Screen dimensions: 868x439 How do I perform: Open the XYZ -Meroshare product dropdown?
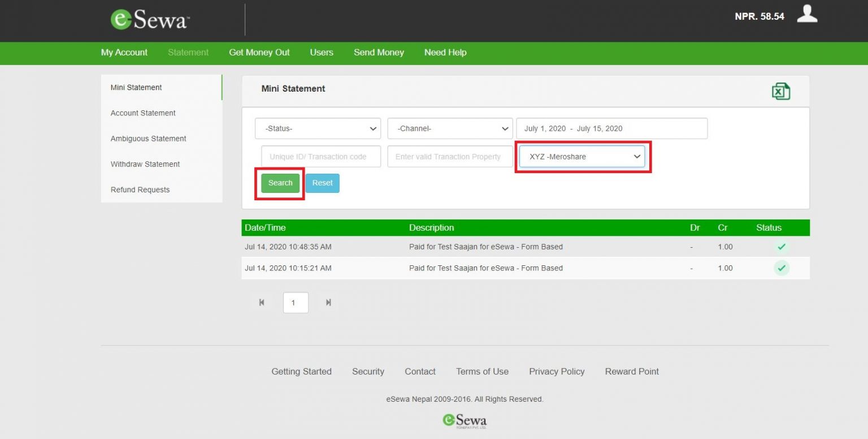tap(582, 157)
